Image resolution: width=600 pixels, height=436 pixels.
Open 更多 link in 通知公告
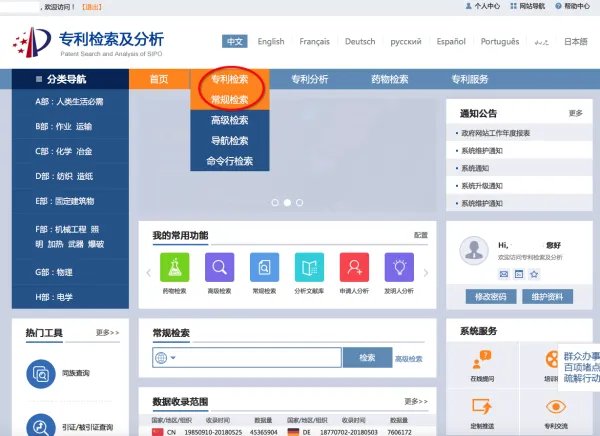(575, 113)
